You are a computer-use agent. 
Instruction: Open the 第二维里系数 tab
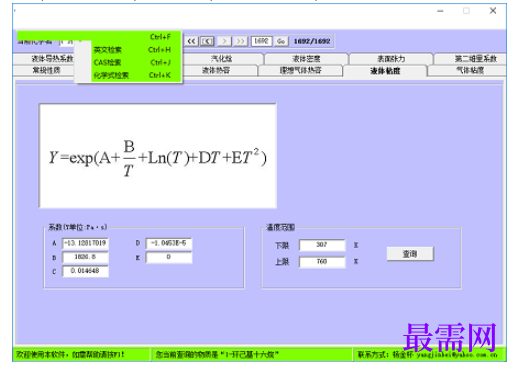coord(471,59)
